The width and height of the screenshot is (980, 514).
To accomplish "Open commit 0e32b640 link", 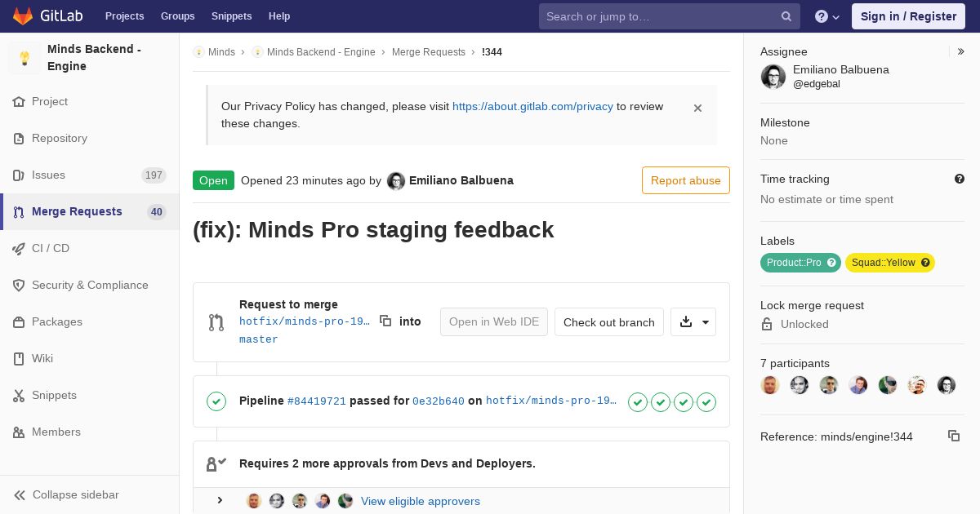I will click(439, 401).
